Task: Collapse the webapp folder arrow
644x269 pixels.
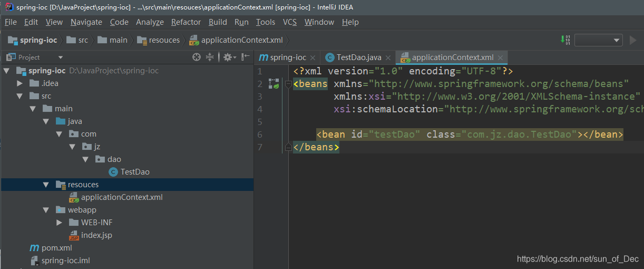Action: point(46,210)
